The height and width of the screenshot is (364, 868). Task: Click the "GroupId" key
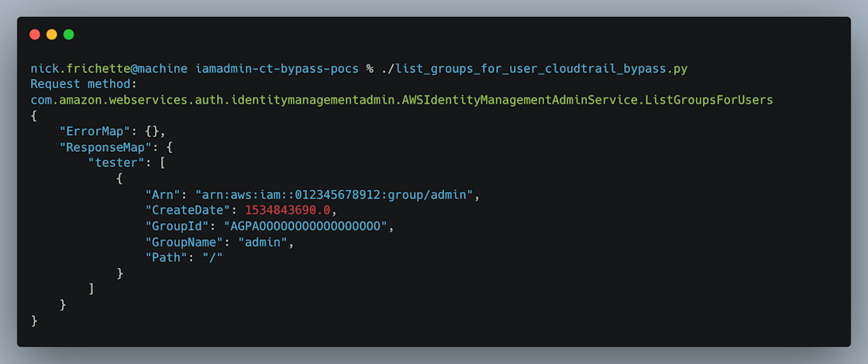(x=177, y=226)
